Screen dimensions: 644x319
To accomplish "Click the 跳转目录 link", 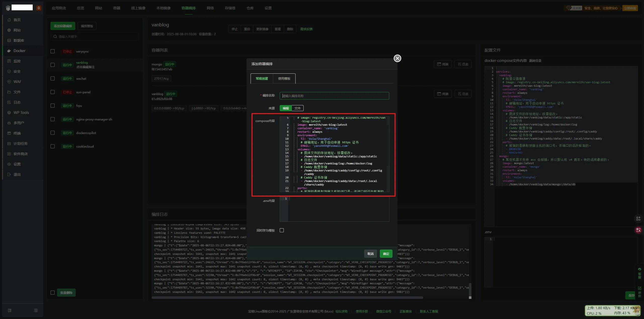I will [x=535, y=61].
